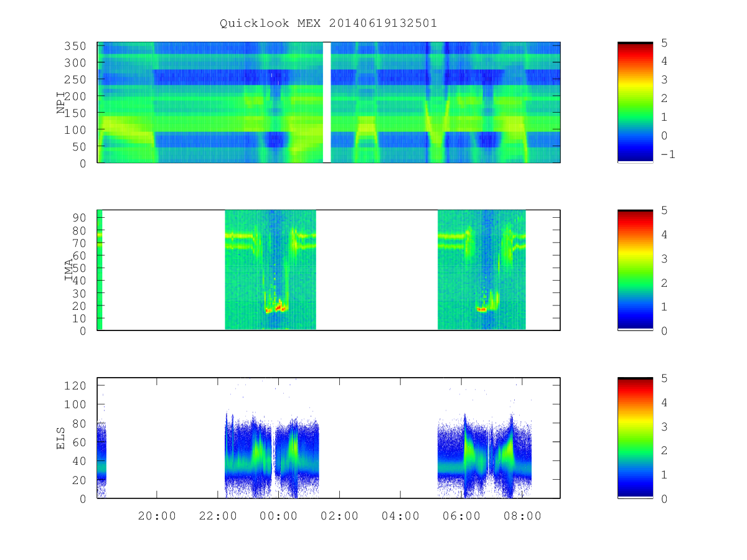The width and height of the screenshot is (747, 560).
Task: Click the ELS panel color bar
Action: point(635,437)
